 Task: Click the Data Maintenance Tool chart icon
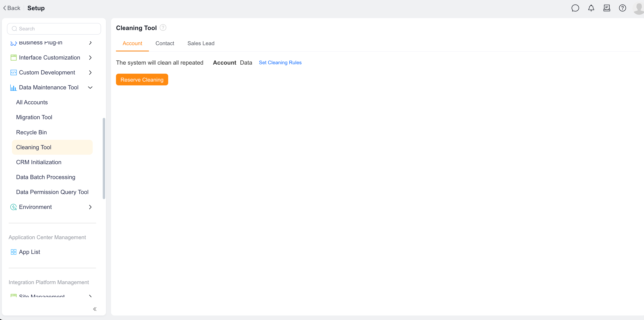coord(13,88)
